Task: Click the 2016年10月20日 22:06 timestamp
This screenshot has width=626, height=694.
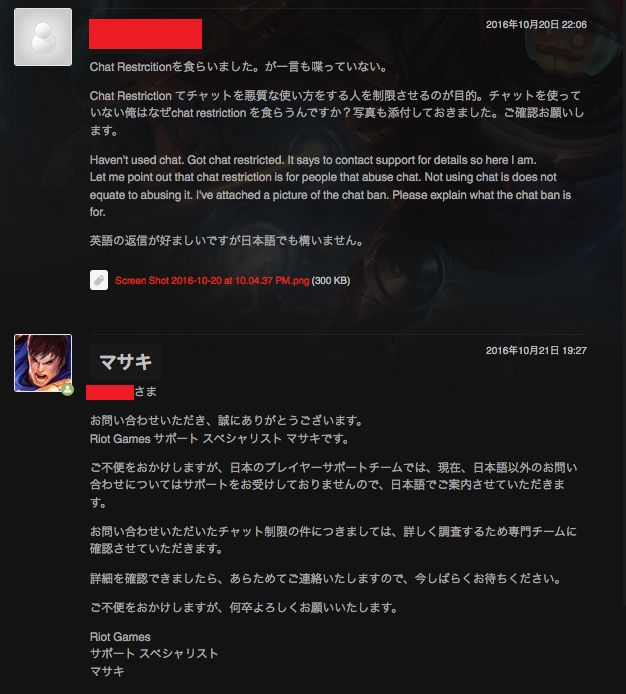Action: tap(536, 25)
